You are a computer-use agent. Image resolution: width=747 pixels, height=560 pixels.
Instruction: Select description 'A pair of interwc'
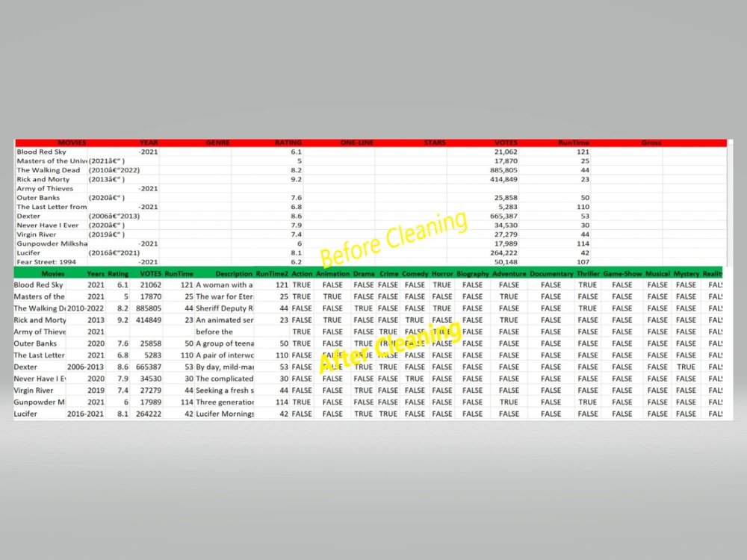coord(224,355)
